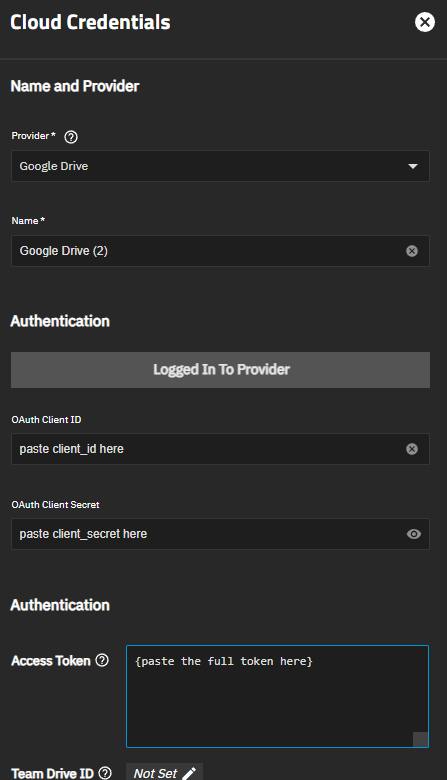Focus the OAuth Client Secret input field

click(x=209, y=534)
